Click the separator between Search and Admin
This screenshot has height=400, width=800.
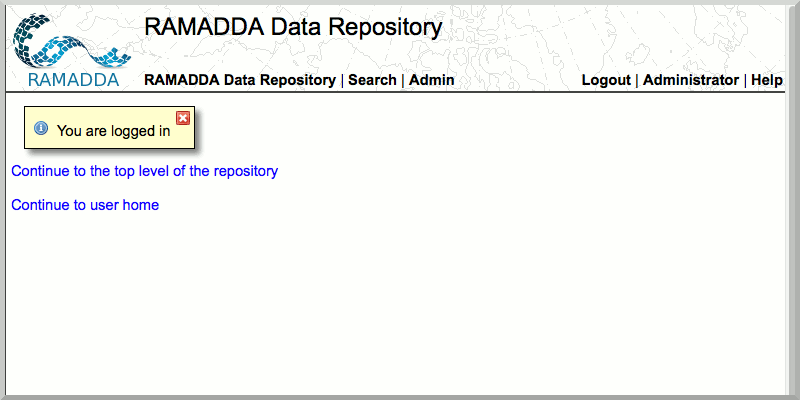coord(403,80)
